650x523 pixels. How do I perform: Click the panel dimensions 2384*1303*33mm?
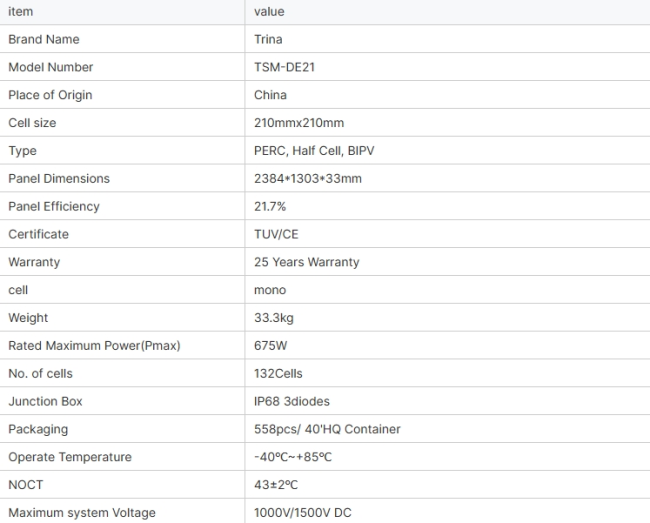pos(308,179)
